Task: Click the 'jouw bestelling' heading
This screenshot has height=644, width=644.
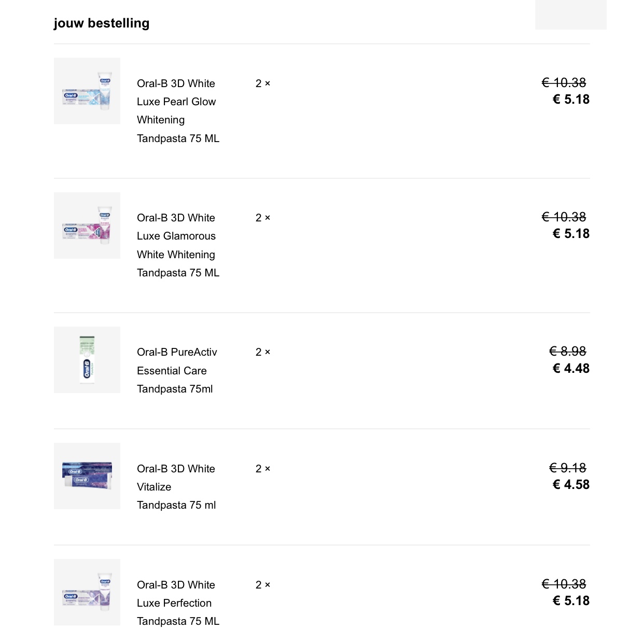Action: click(x=102, y=23)
